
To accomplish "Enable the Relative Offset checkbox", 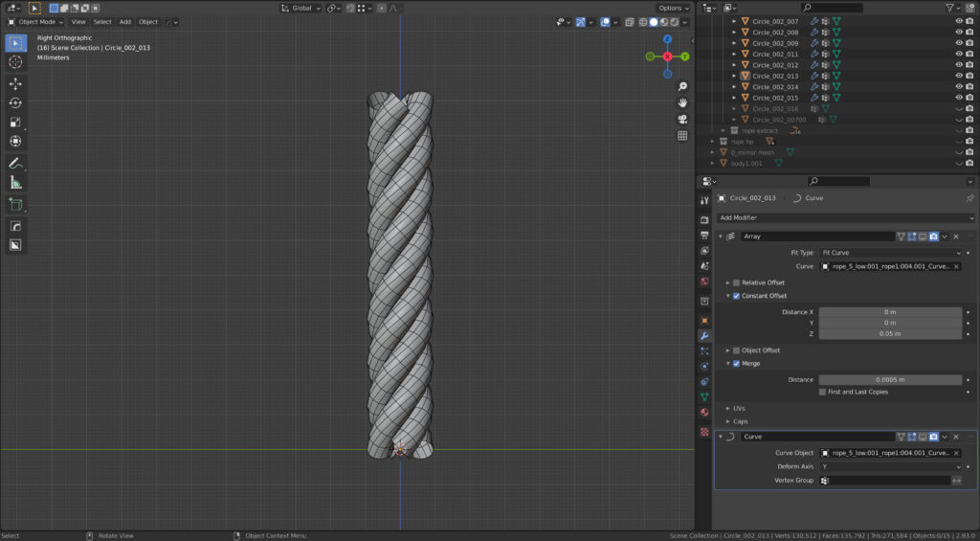I will (736, 282).
